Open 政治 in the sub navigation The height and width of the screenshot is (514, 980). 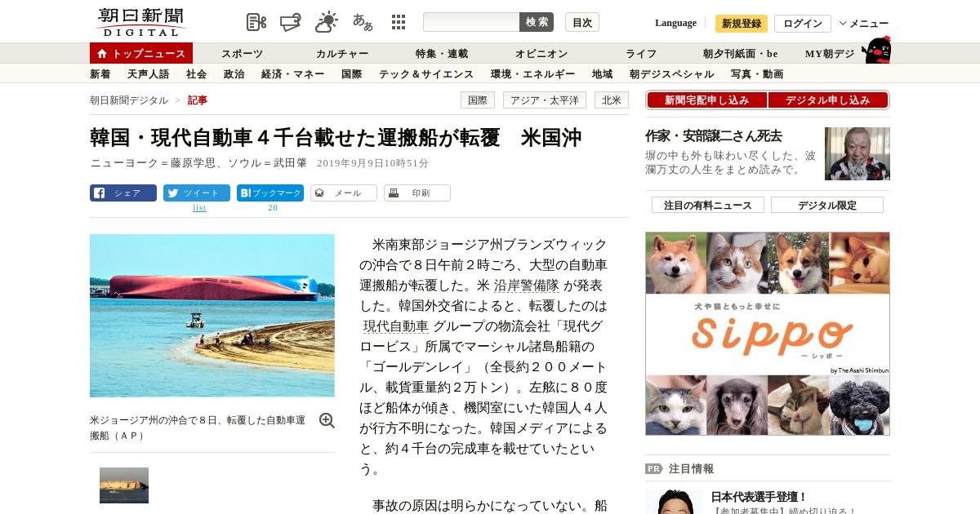[x=234, y=74]
